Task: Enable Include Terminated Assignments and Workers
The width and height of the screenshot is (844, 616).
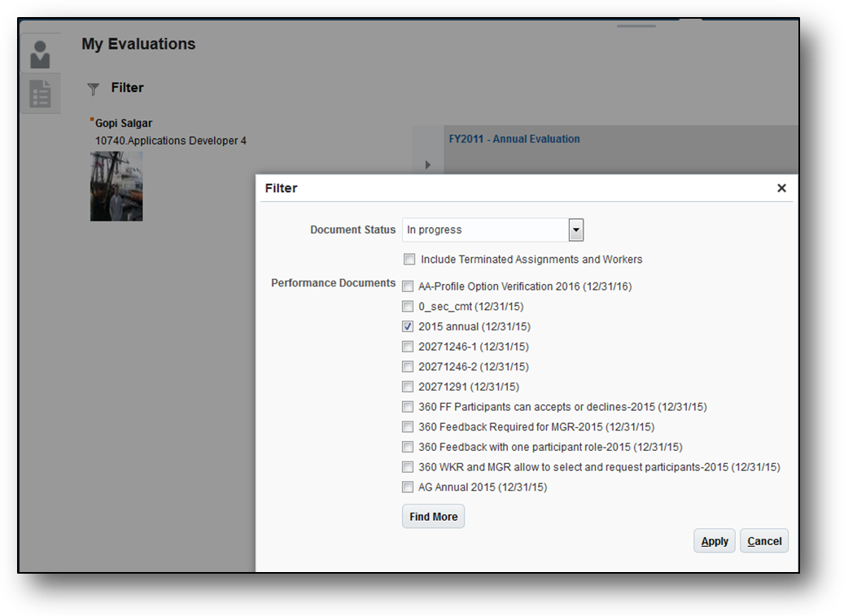Action: pyautogui.click(x=409, y=260)
